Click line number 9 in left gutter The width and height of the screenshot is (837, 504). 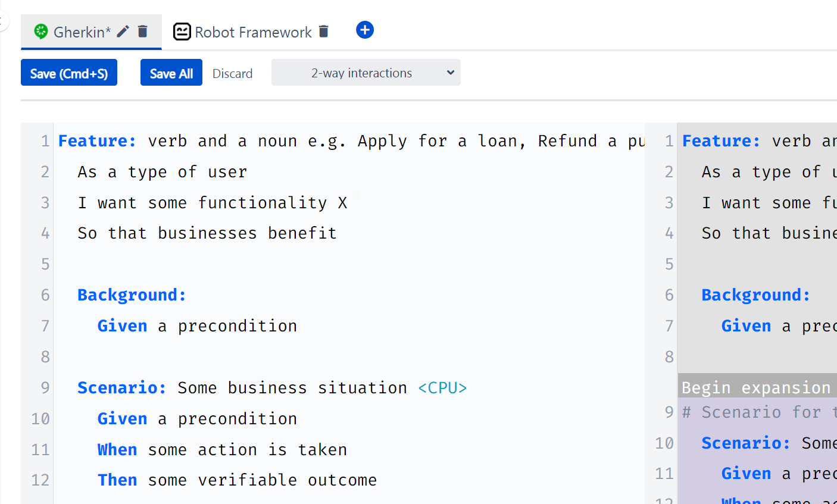pos(45,388)
